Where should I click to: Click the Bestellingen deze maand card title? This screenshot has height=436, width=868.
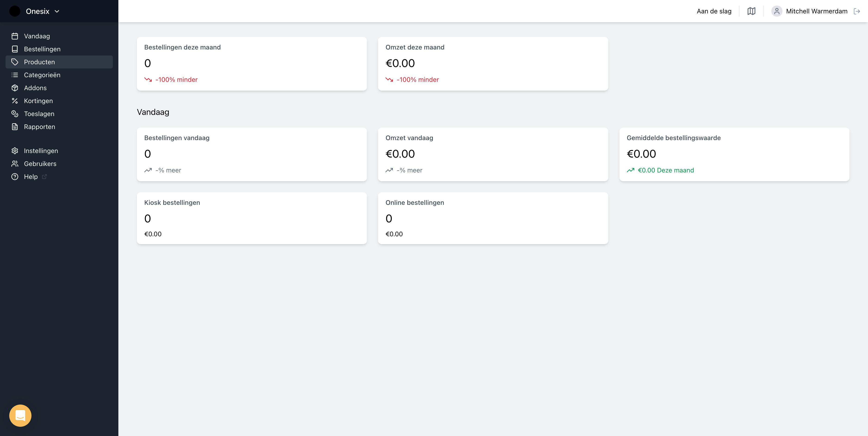(182, 48)
